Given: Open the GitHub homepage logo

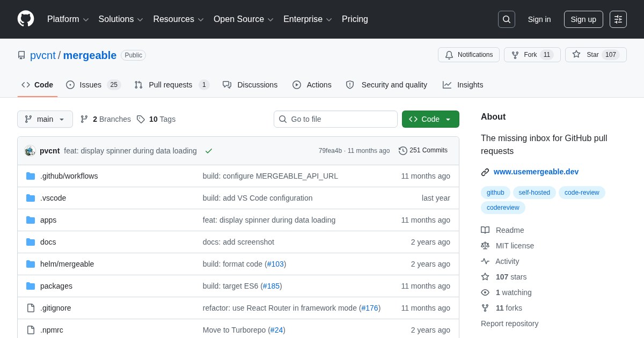Looking at the screenshot, I should pos(26,19).
